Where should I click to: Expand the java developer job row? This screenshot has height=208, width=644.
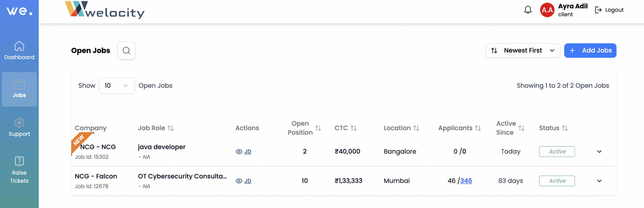599,152
